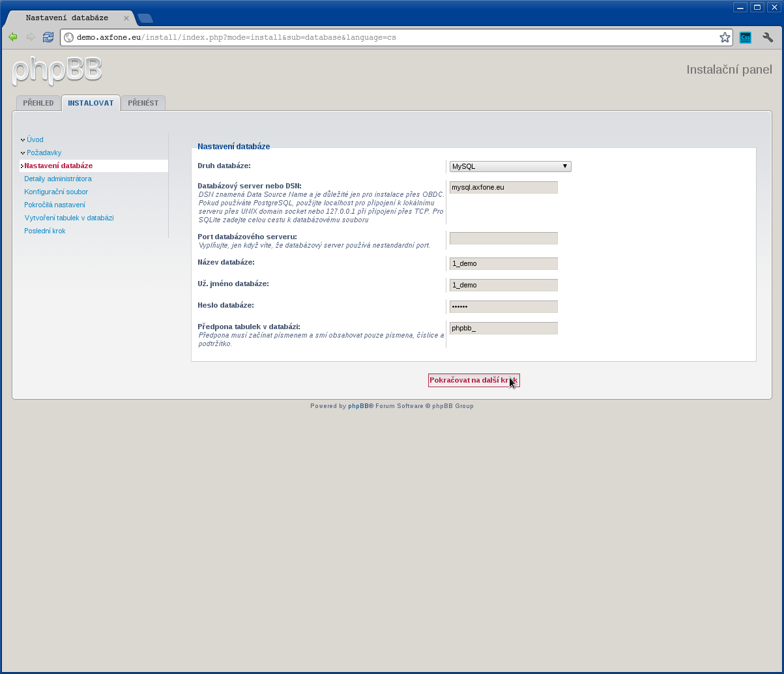The image size is (784, 674).
Task: Click the CSS indicator in the address bar
Action: point(745,37)
